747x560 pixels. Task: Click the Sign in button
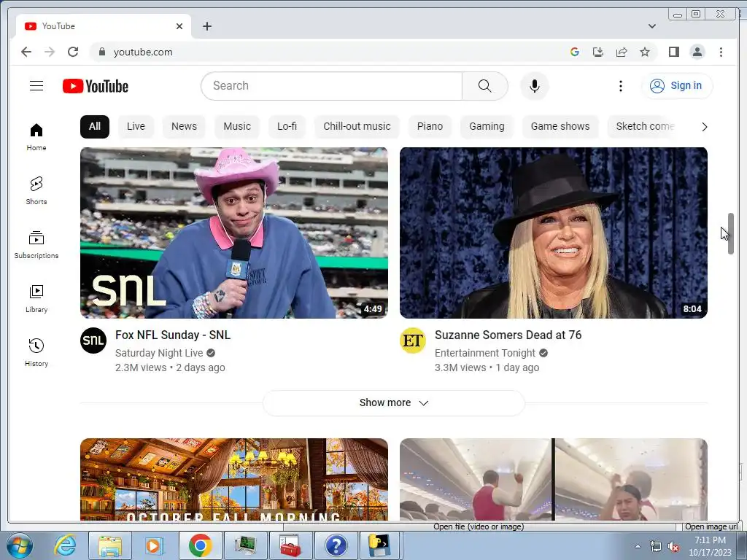coord(676,86)
